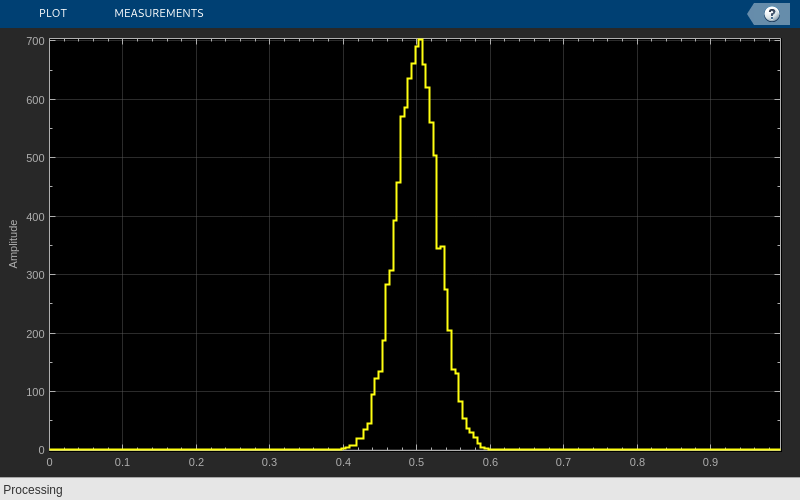Click the y-axis tick label 600
The image size is (800, 500).
[x=35, y=100]
